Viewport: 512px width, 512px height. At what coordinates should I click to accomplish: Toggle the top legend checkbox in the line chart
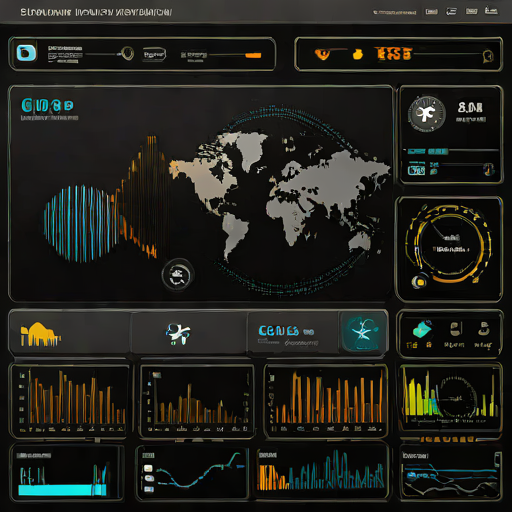(148, 468)
